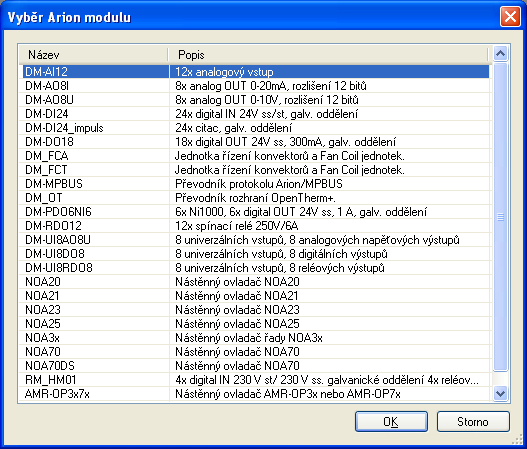Select the NOA21 entry
Image resolution: width=527 pixels, height=449 pixels.
[255, 296]
